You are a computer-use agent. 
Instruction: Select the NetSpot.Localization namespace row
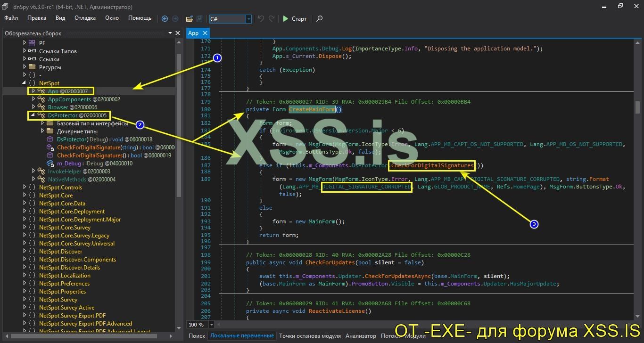pyautogui.click(x=65, y=276)
